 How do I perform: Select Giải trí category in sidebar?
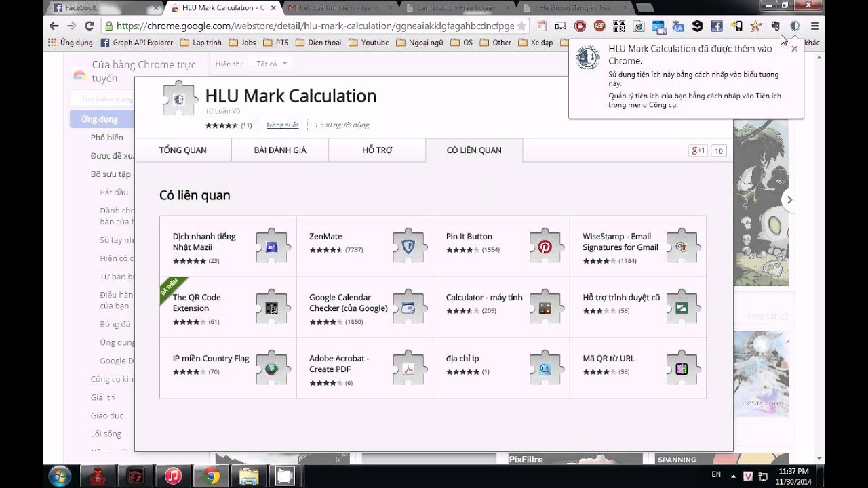click(103, 398)
